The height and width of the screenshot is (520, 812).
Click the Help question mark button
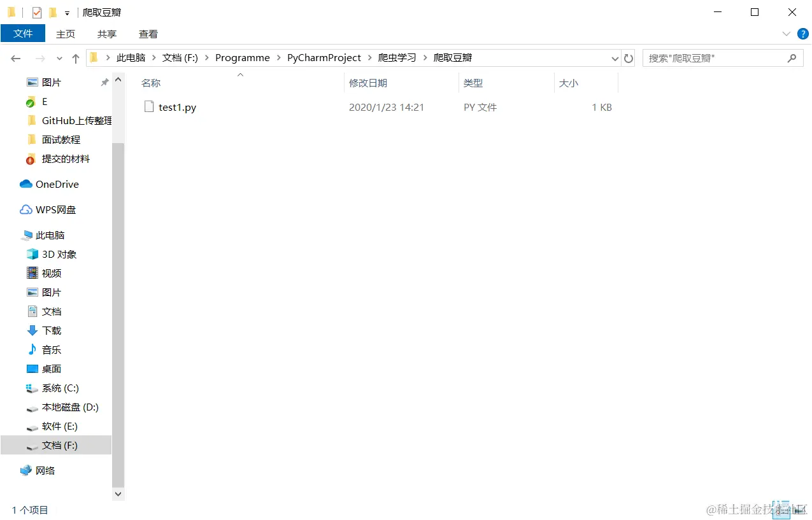tap(802, 34)
